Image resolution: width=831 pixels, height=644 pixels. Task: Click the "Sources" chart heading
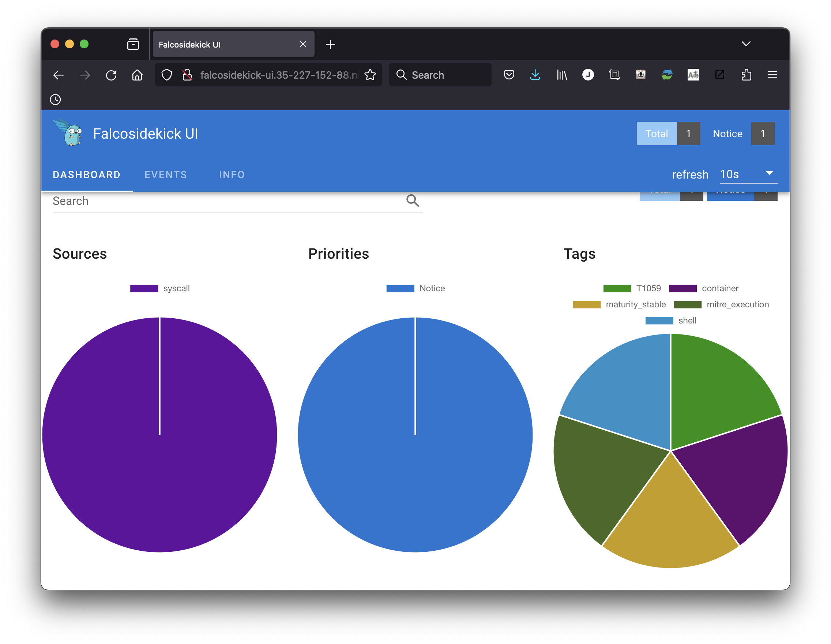80,254
